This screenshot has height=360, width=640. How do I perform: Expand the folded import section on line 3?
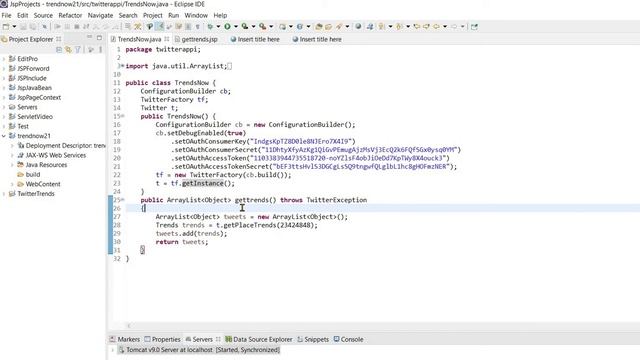coord(122,66)
